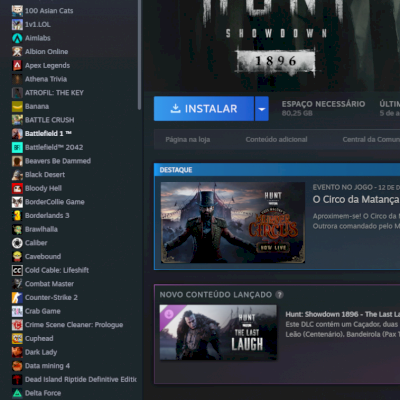Image resolution: width=400 pixels, height=400 pixels.
Task: Click the Athena Trivia icon
Action: pos(17,79)
